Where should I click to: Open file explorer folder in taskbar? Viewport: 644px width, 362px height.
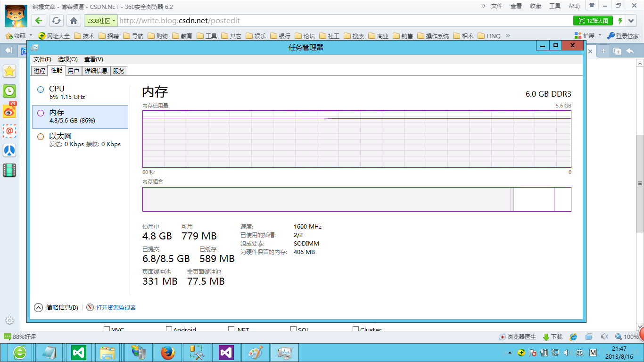pos(107,353)
